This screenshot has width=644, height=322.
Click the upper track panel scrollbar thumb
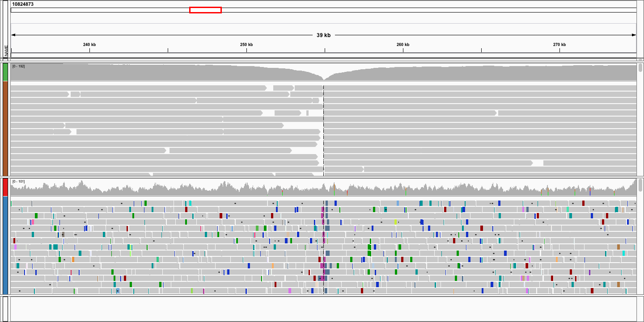640,67
